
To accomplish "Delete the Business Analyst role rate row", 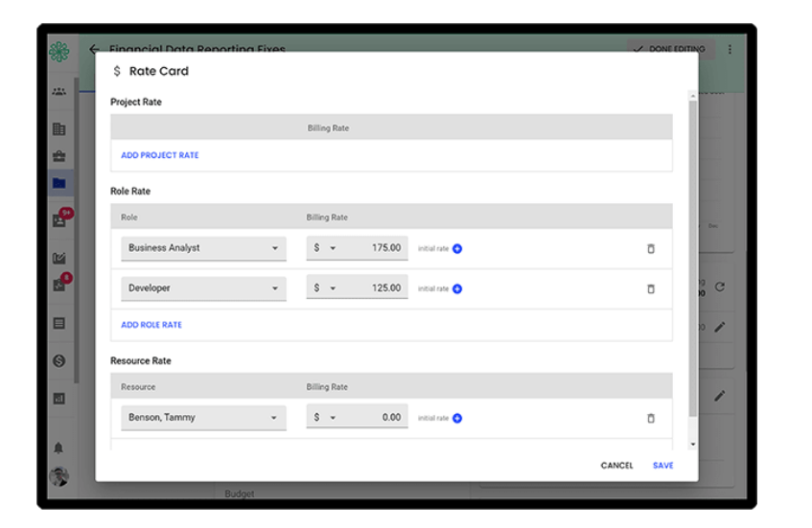I will [x=651, y=249].
